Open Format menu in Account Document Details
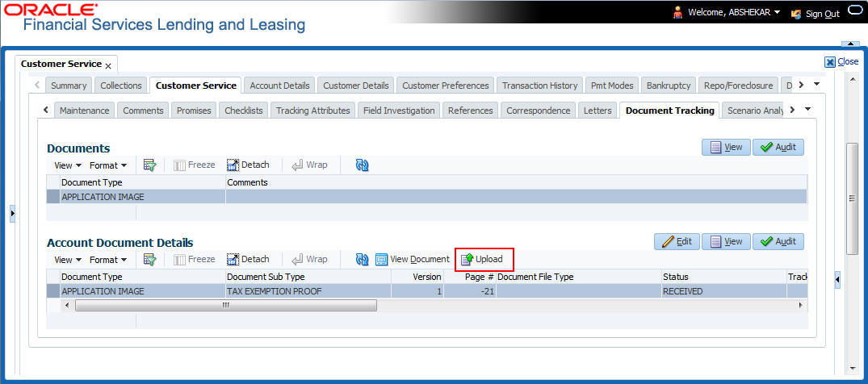Viewport: 868px width, 384px height. [x=108, y=259]
